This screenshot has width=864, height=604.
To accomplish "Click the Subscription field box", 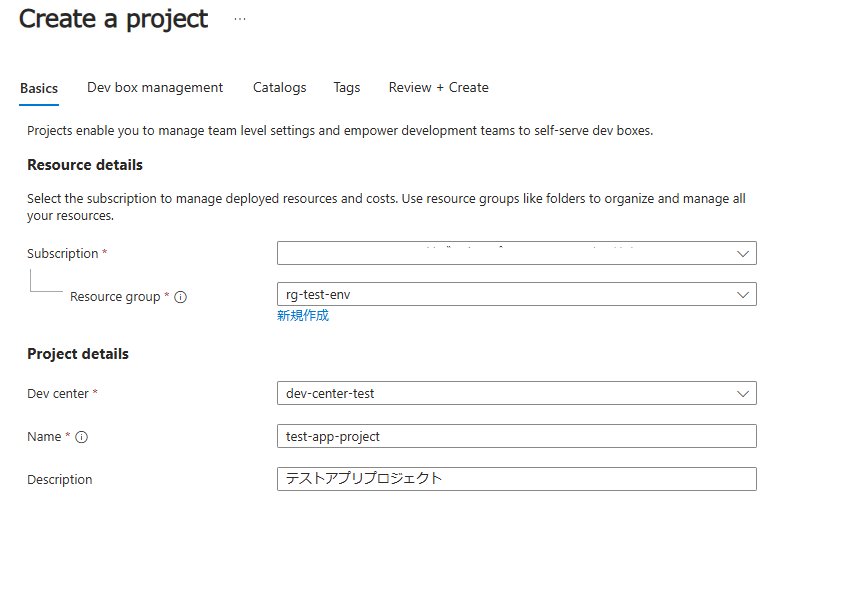I will tap(516, 253).
